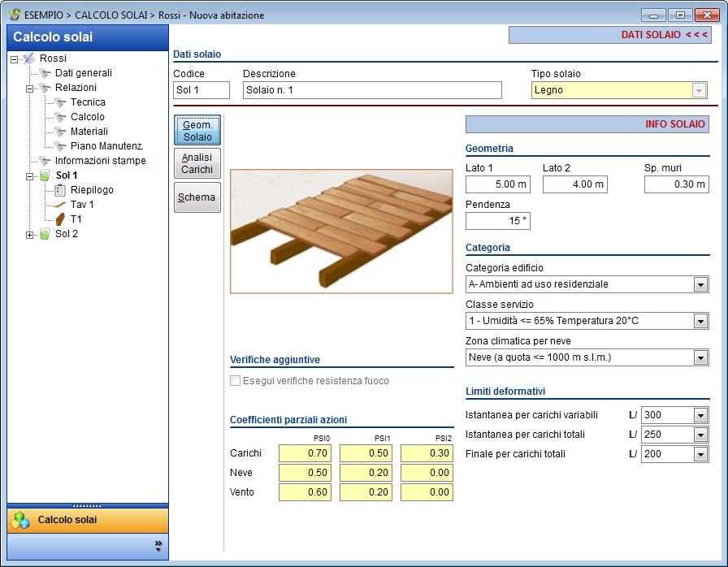Open the Categoria edificio dropdown
Image resolution: width=728 pixels, height=567 pixels.
700,284
